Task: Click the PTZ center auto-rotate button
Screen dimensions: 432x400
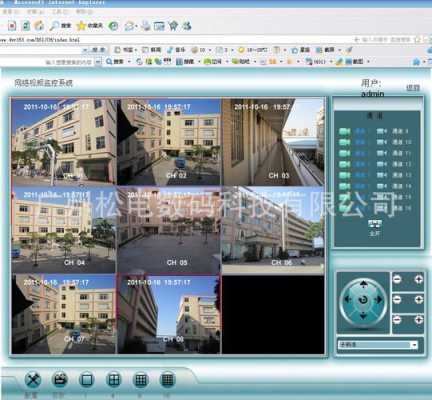Action: (x=363, y=300)
